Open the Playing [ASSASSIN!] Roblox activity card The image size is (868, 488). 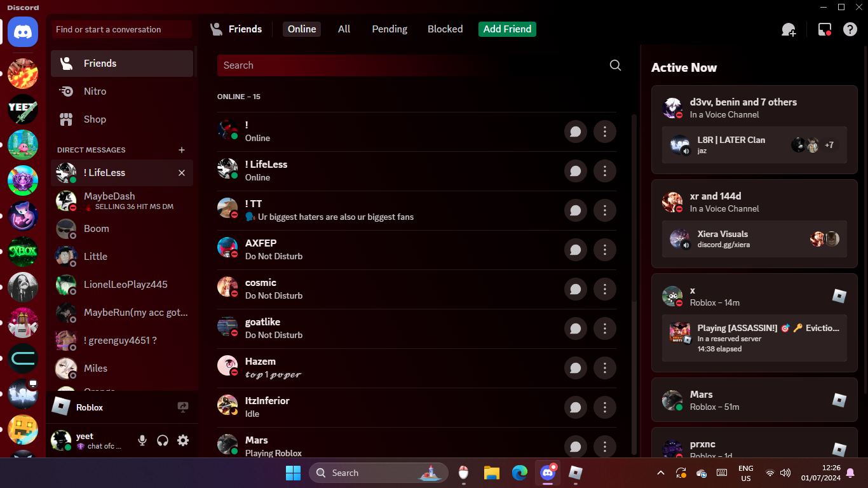point(754,338)
